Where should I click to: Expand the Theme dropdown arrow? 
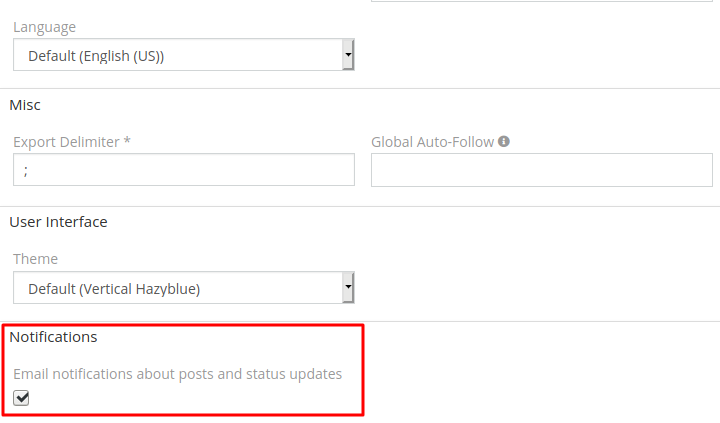(x=348, y=288)
